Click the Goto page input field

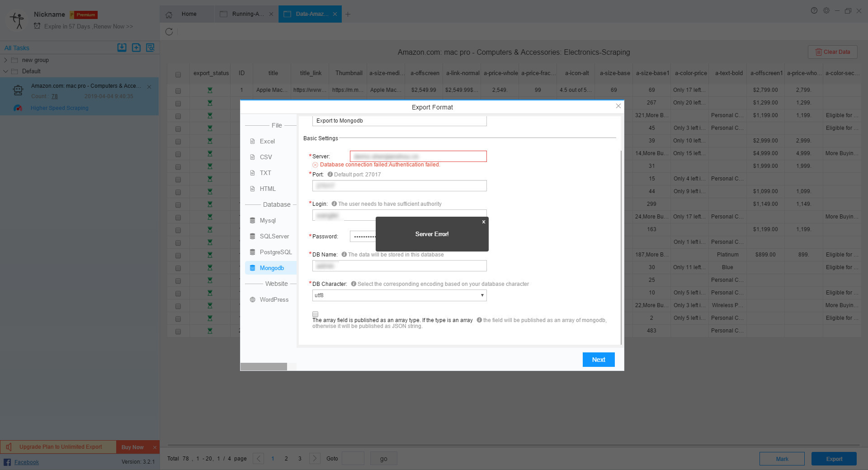click(353, 458)
